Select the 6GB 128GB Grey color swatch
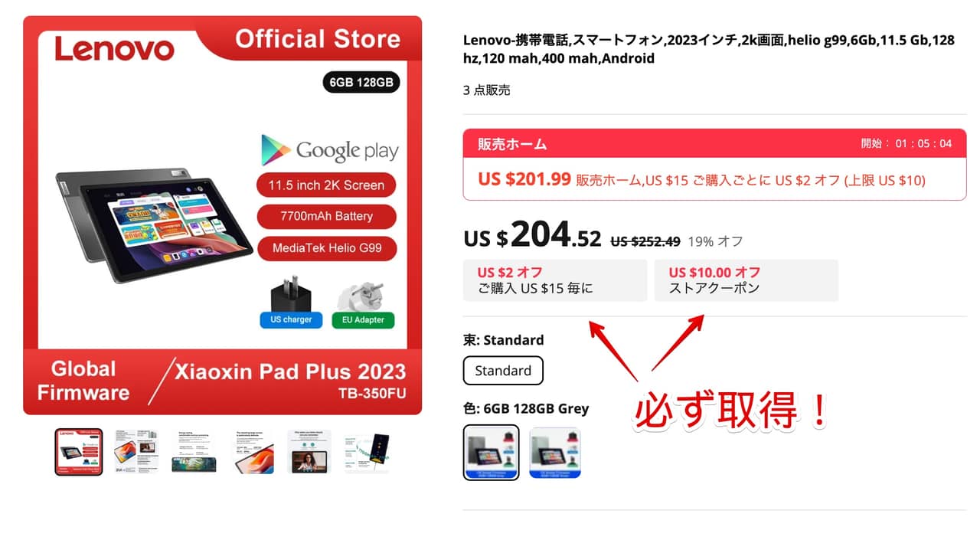Image resolution: width=980 pixels, height=540 pixels. pos(492,453)
